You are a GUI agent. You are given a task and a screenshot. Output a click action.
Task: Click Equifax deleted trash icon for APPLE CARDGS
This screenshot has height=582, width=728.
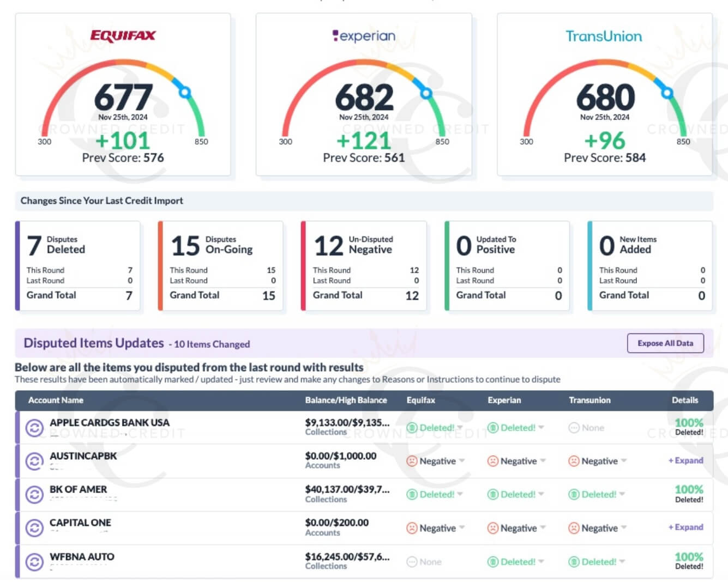(x=412, y=428)
